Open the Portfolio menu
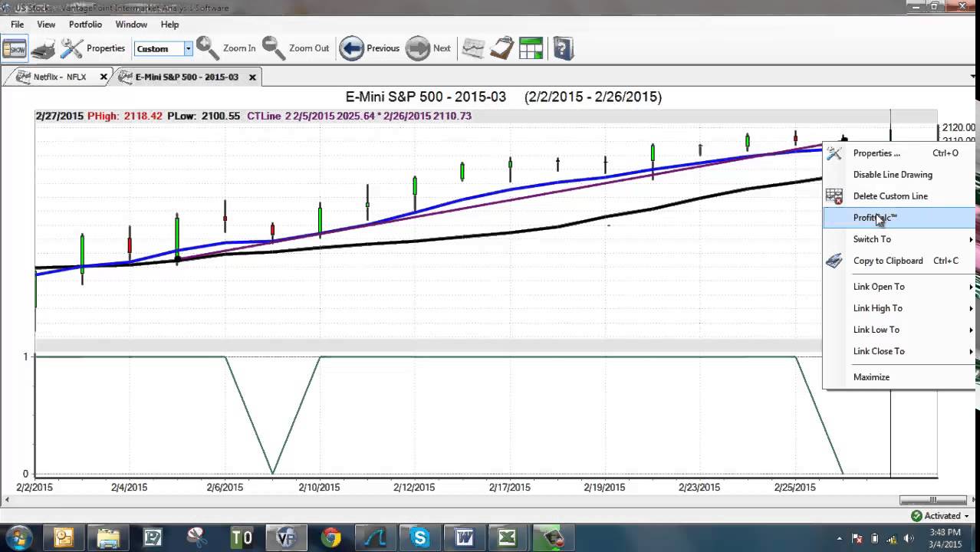This screenshot has height=552, width=980. tap(85, 25)
